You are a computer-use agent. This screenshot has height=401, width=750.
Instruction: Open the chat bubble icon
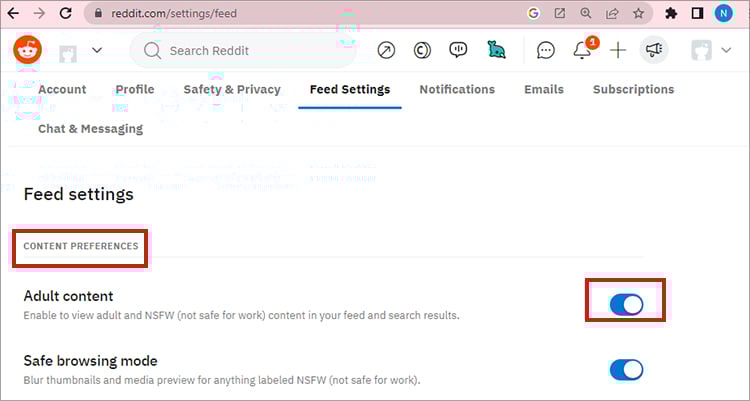tap(546, 50)
